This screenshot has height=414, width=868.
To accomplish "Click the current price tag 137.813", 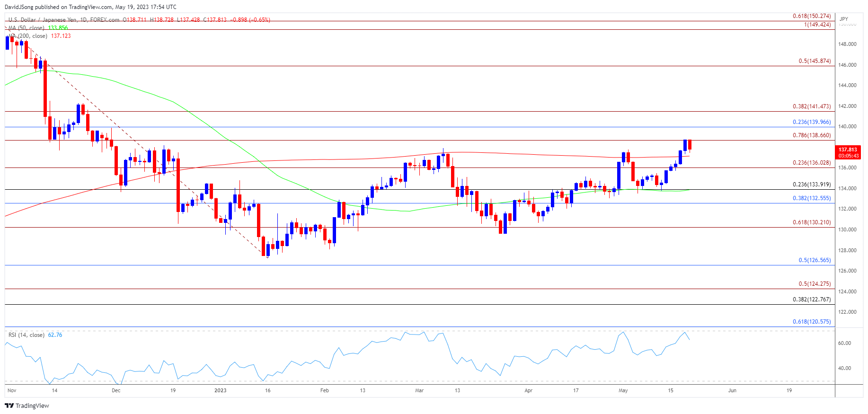I will coord(848,150).
